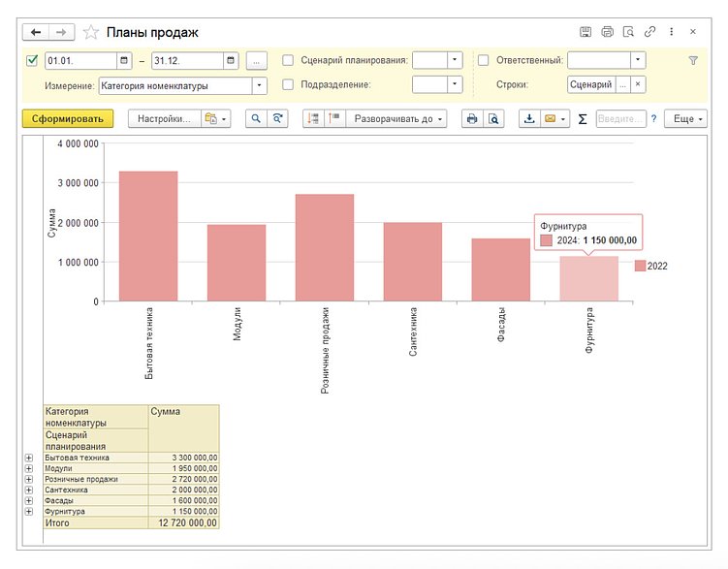Open the Измерение dropdown list

click(x=259, y=85)
